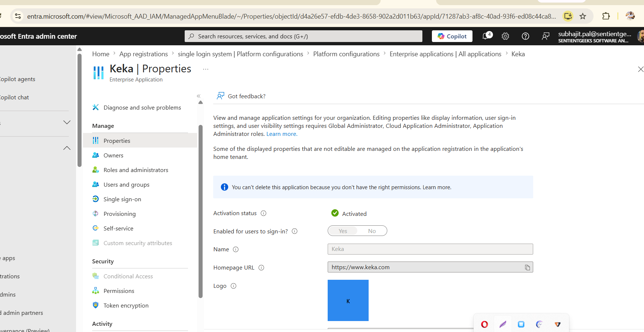
Task: Click the resource menu scroll-up arrow
Action: pyautogui.click(x=200, y=103)
